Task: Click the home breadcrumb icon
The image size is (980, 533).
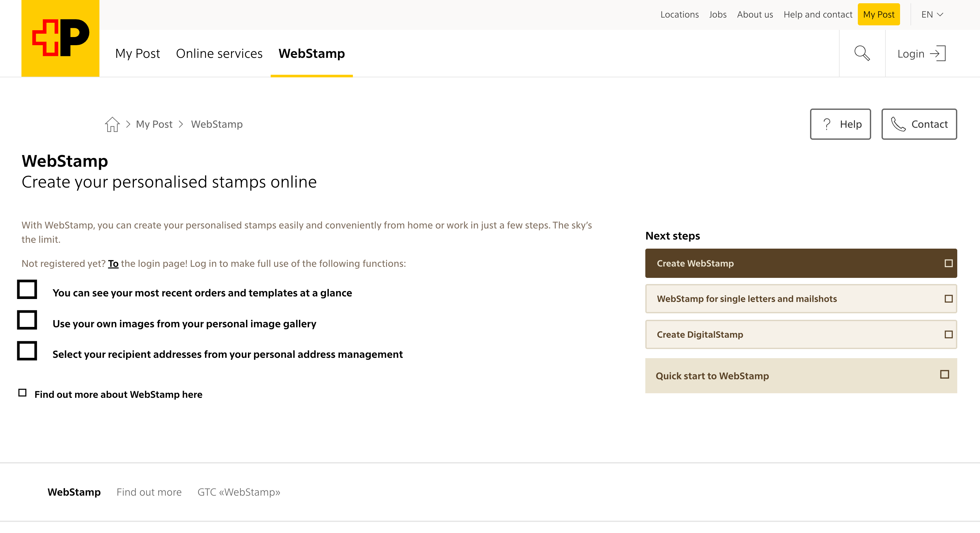Action: pyautogui.click(x=112, y=123)
